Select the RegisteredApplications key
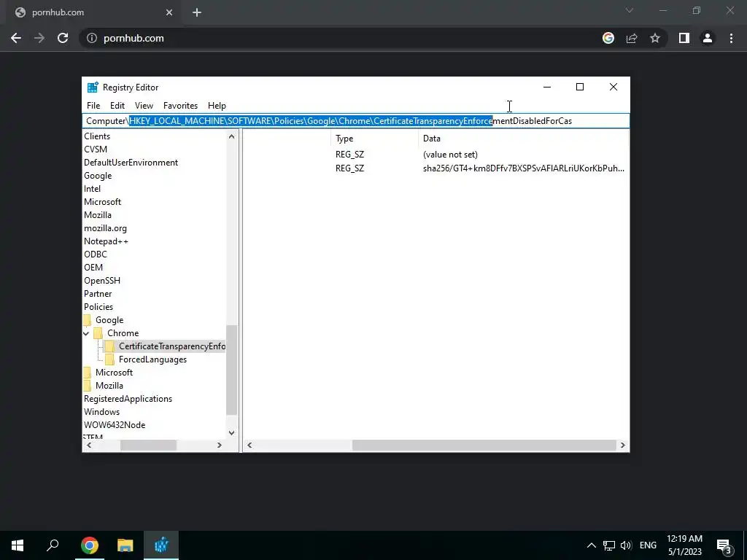Image resolution: width=747 pixels, height=560 pixels. (128, 399)
